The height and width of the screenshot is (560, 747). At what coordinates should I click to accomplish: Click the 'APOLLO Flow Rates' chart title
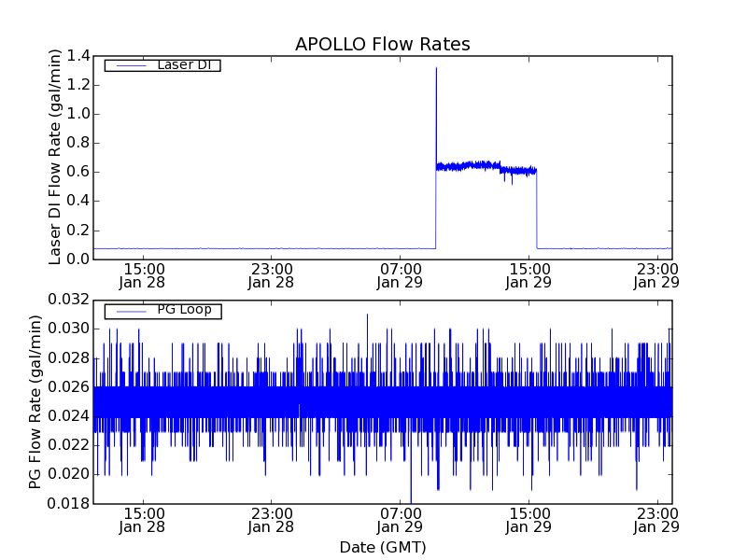[383, 44]
